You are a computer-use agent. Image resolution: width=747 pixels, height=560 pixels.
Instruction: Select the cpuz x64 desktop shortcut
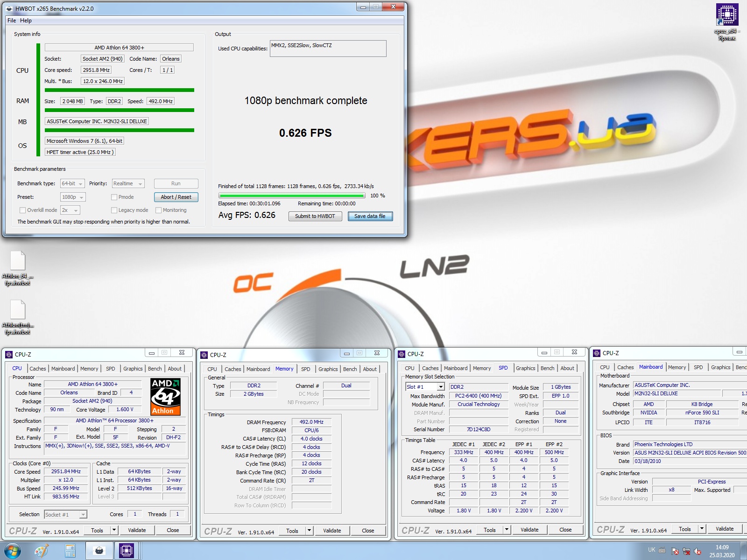click(x=727, y=22)
